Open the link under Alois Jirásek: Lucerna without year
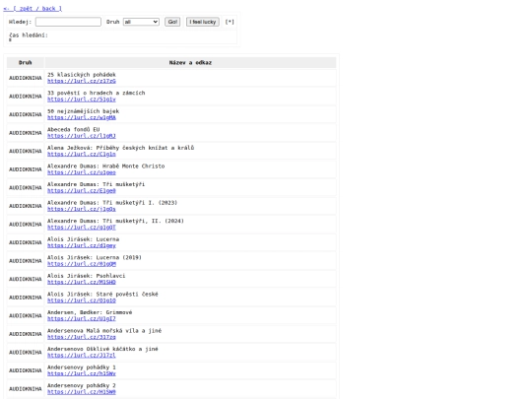 [x=82, y=245]
